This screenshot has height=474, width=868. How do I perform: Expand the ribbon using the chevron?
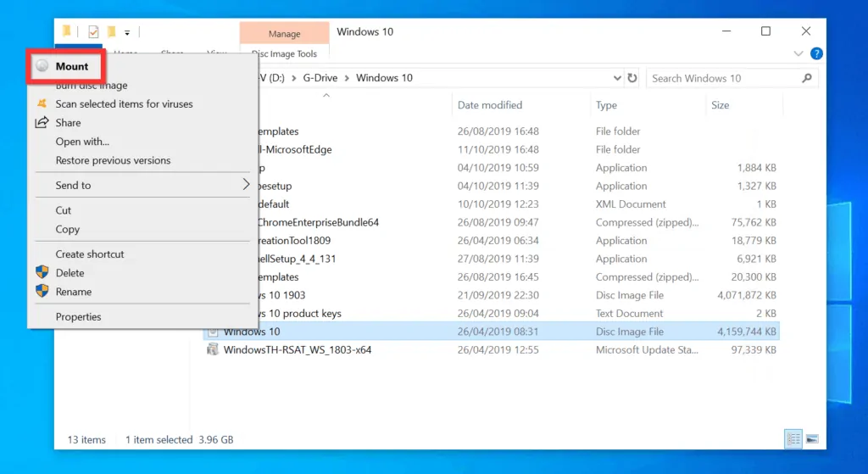[798, 53]
